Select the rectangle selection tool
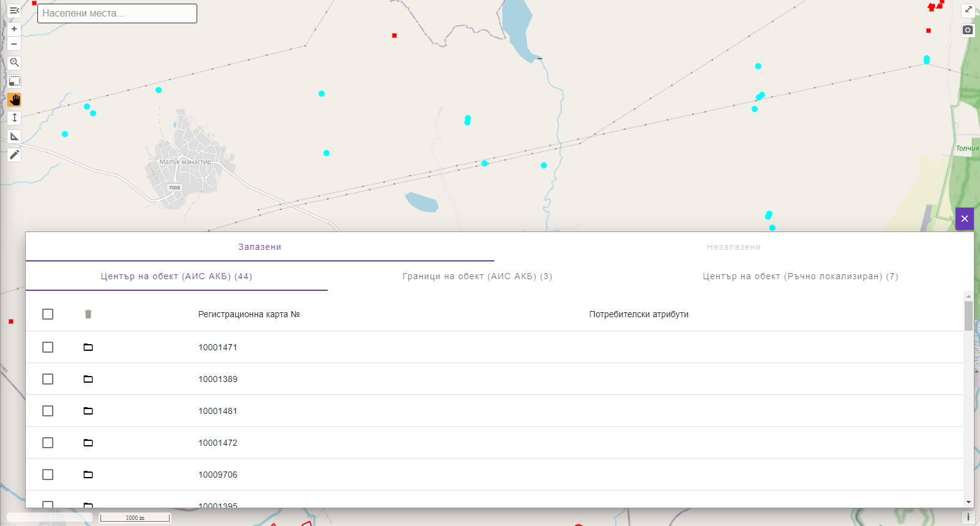The width and height of the screenshot is (980, 526). click(x=14, y=81)
